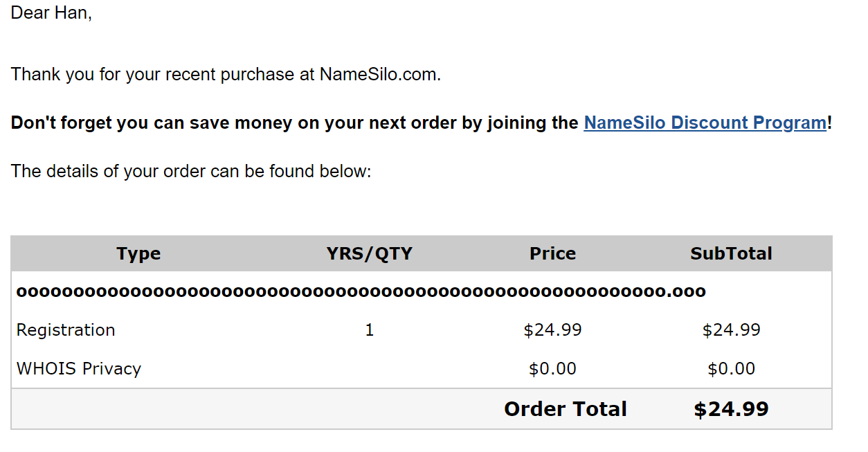Select the Type column header
868x452 pixels.
tap(138, 253)
